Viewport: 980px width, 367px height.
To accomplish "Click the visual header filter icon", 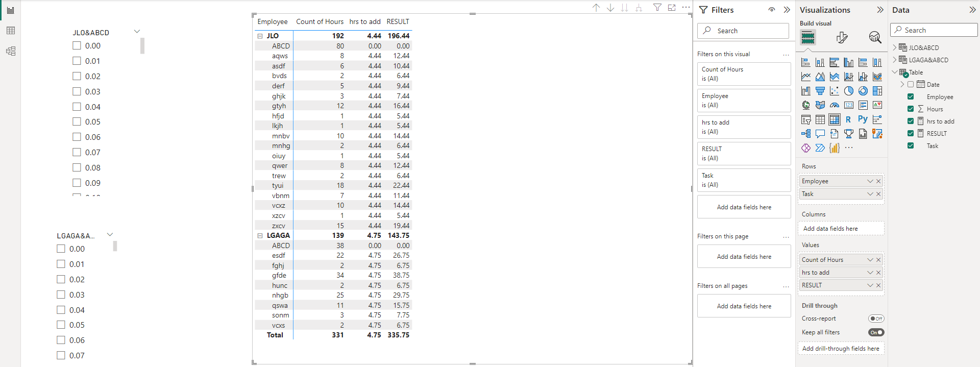I will [657, 8].
